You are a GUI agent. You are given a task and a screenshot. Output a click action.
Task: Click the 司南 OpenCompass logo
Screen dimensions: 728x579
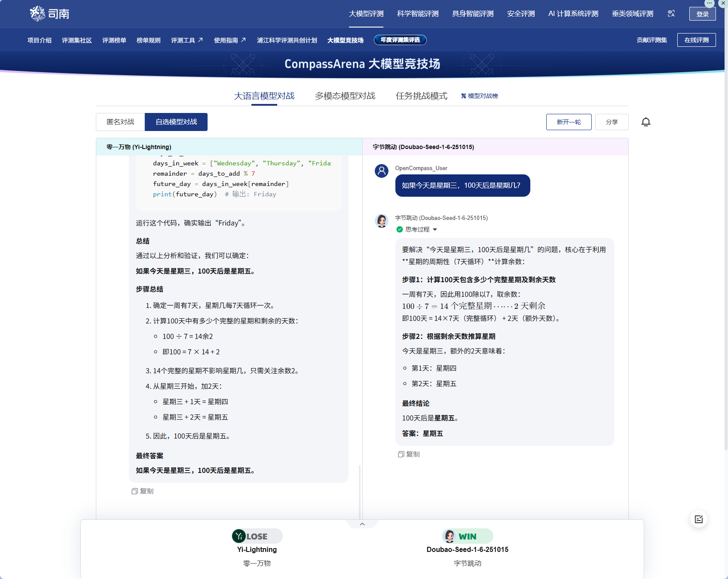[49, 14]
